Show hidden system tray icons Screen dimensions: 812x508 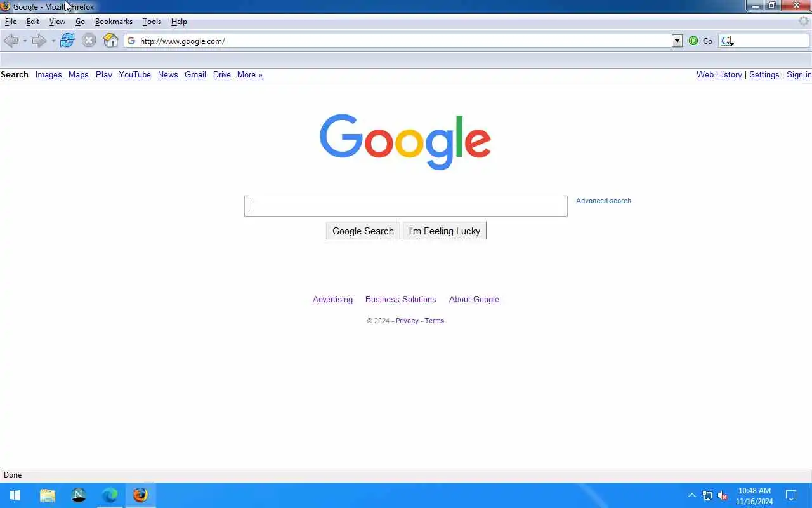[x=692, y=495]
